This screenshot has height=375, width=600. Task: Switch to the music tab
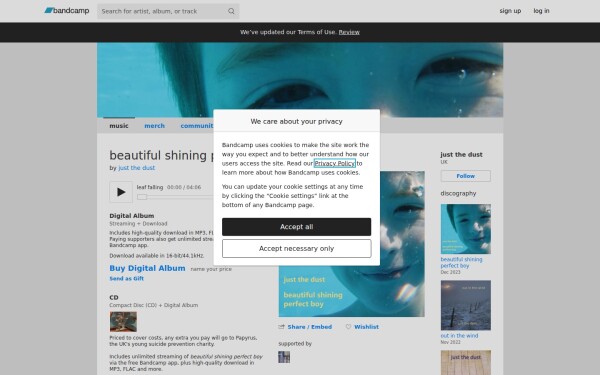coord(119,126)
